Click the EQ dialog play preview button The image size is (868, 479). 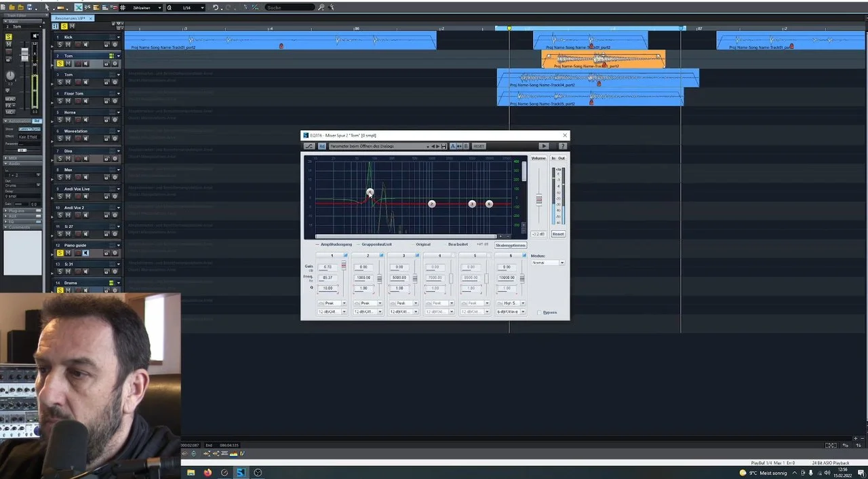[544, 146]
